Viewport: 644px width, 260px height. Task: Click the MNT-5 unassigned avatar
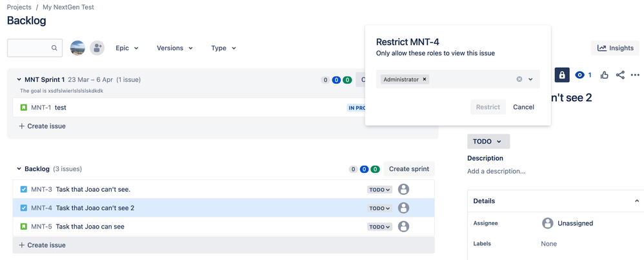404,226
